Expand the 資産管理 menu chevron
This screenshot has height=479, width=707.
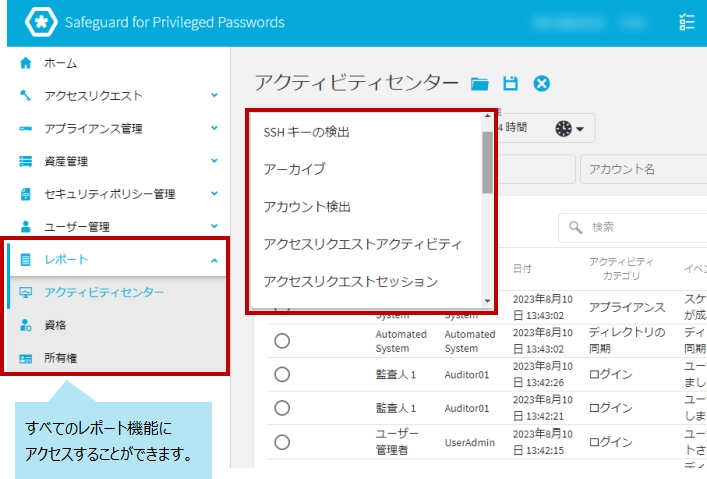pyautogui.click(x=214, y=161)
